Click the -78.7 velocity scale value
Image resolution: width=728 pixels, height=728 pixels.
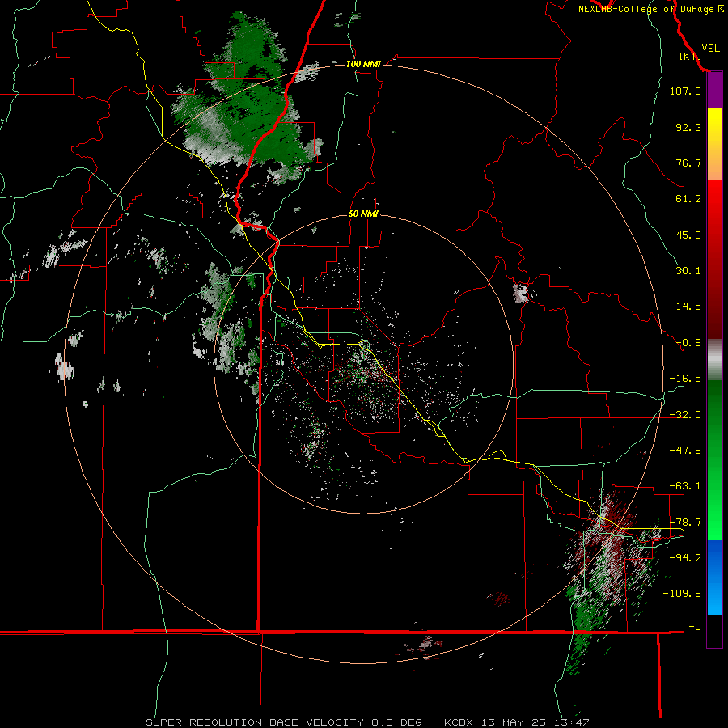(685, 523)
